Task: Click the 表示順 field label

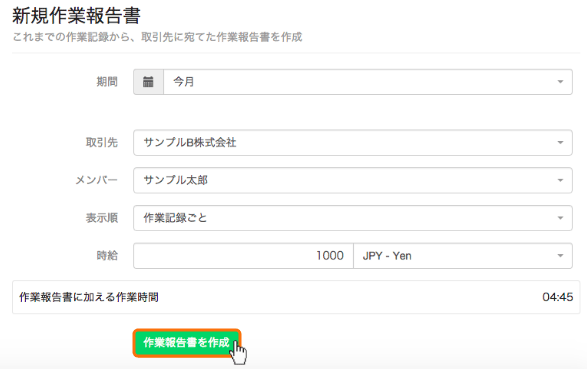Action: [x=102, y=218]
